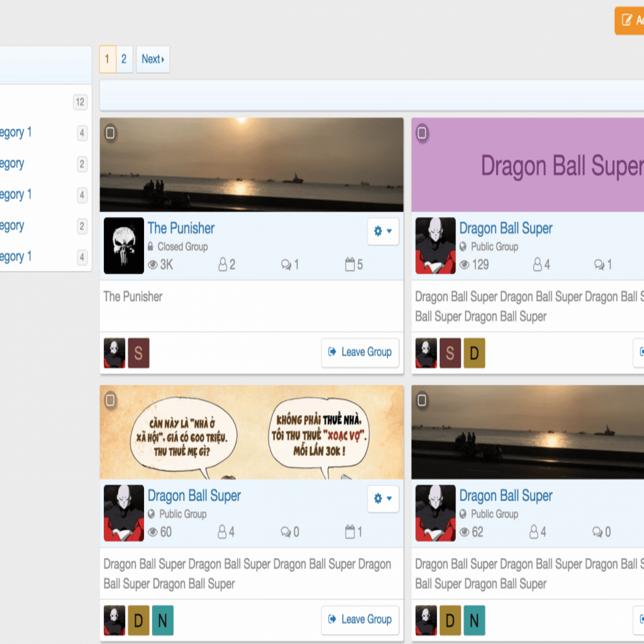
Task: Click the eye views icon showing 60
Action: [153, 532]
